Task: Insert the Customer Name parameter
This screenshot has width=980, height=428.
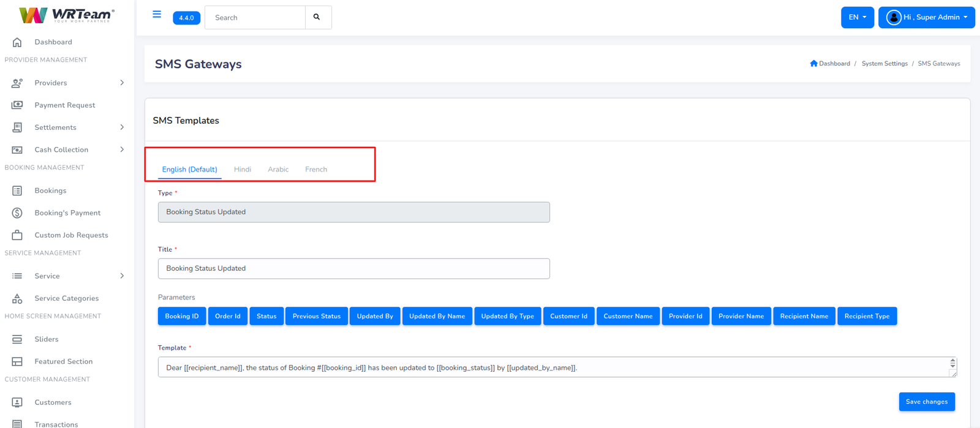Action: 628,316
